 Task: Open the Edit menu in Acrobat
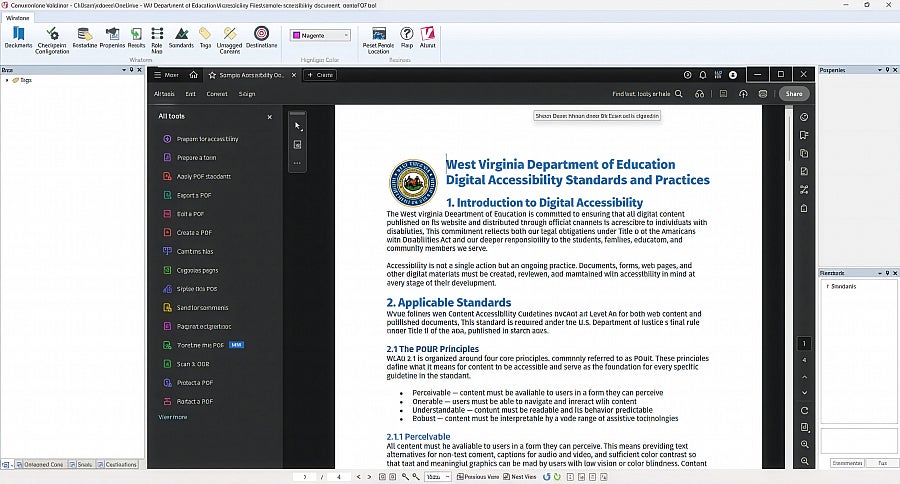(191, 94)
